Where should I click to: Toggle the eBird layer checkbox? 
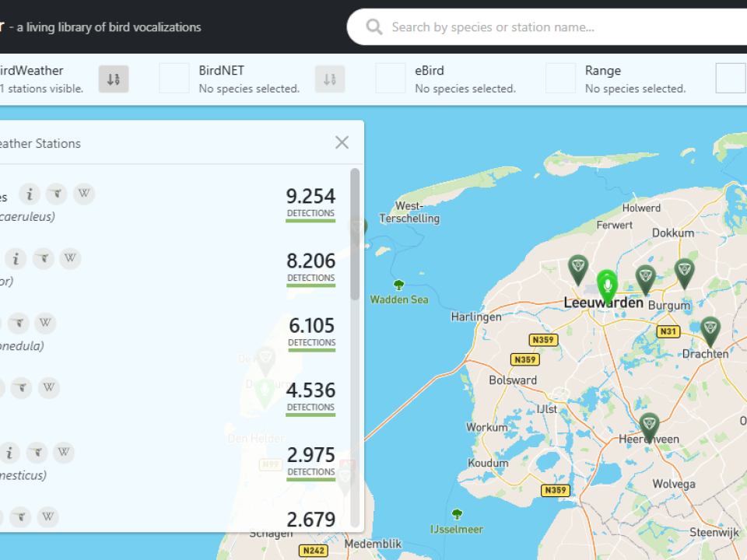click(x=391, y=79)
